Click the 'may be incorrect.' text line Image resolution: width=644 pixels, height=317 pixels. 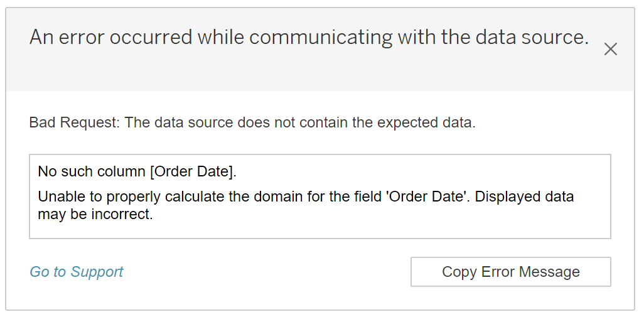coord(95,214)
